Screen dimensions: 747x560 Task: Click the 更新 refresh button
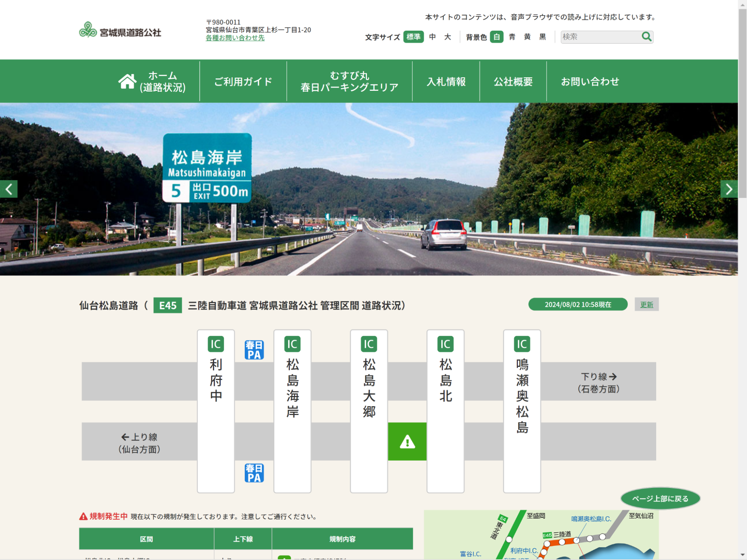646,304
